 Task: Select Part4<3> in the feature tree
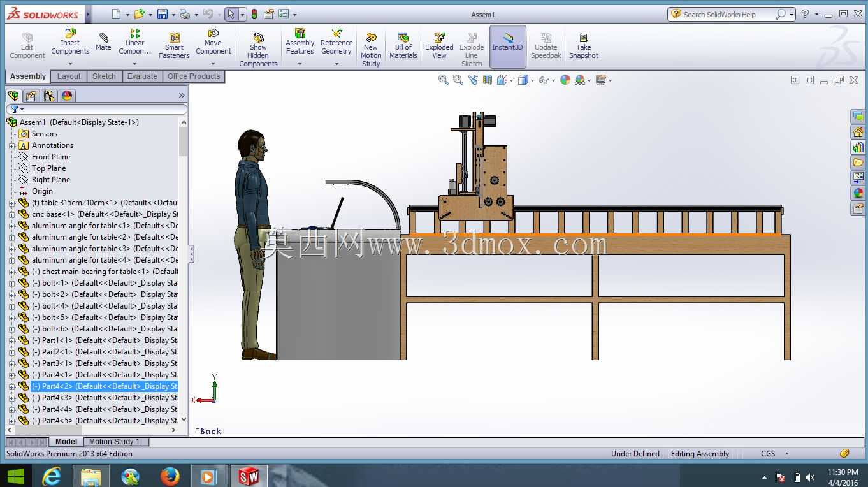[x=105, y=398]
